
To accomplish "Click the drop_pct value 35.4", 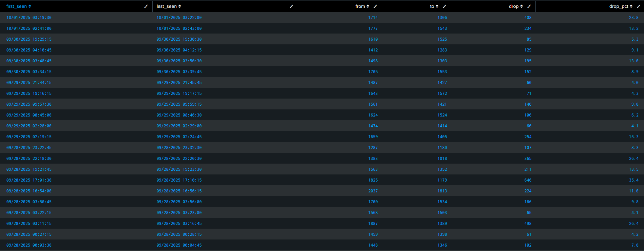I will pyautogui.click(x=633, y=180).
